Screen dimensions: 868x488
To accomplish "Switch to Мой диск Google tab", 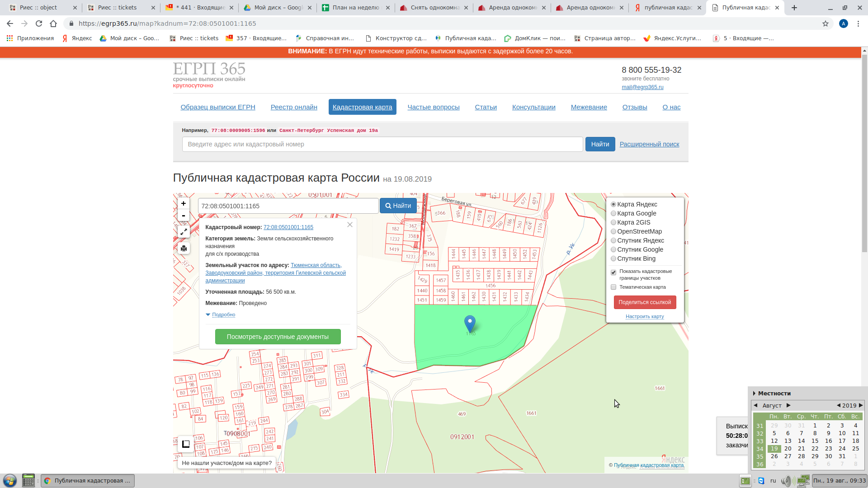I will tap(278, 8).
